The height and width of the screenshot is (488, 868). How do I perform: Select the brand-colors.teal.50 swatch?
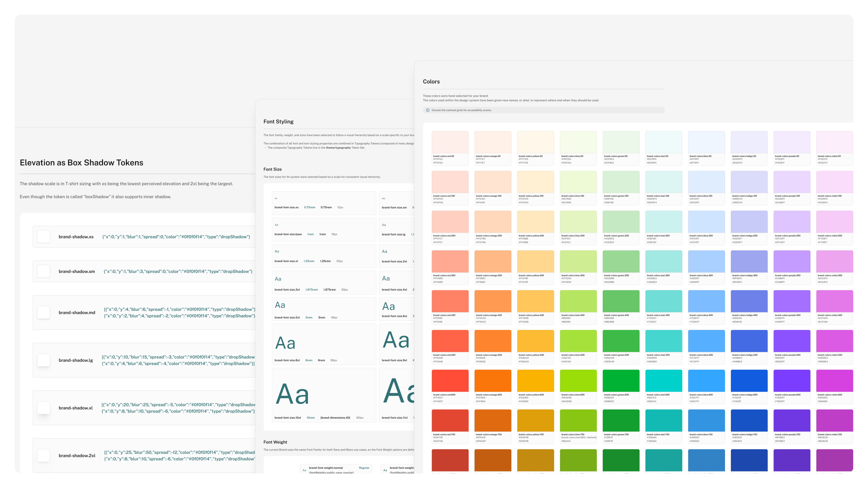tap(663, 142)
